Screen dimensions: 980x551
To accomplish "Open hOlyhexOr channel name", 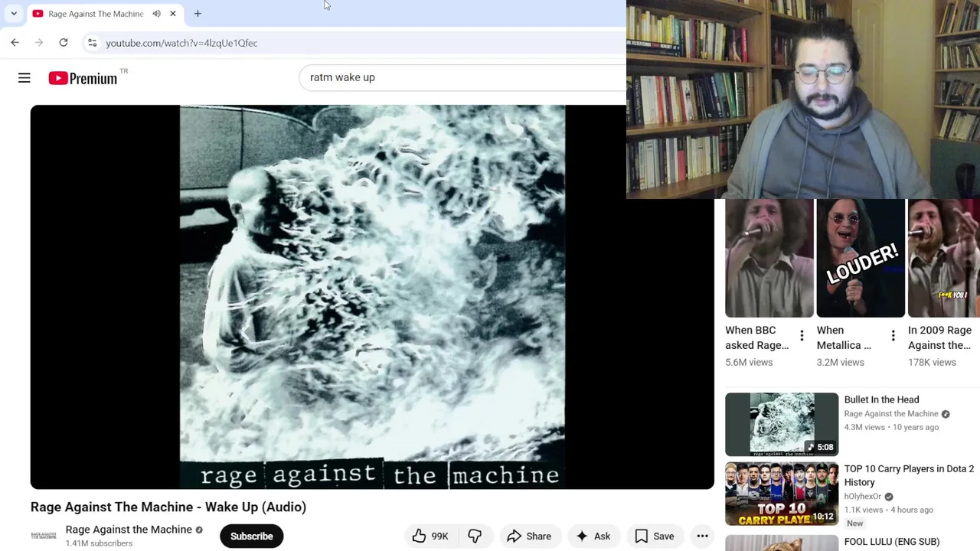I will click(862, 496).
